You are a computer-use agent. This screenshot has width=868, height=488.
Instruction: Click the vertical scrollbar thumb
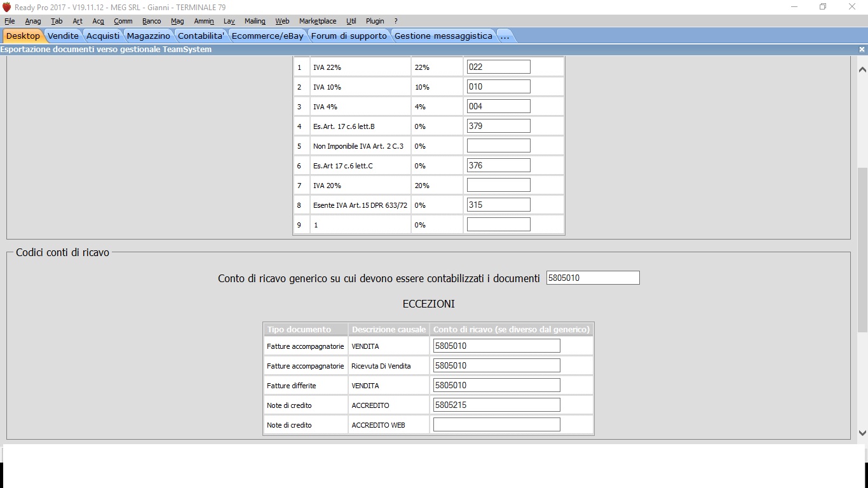point(862,250)
